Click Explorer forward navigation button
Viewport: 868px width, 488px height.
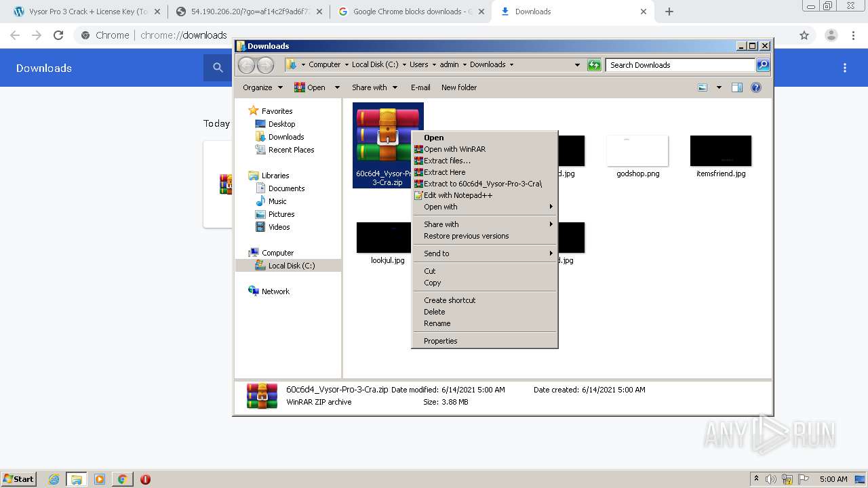pos(265,65)
